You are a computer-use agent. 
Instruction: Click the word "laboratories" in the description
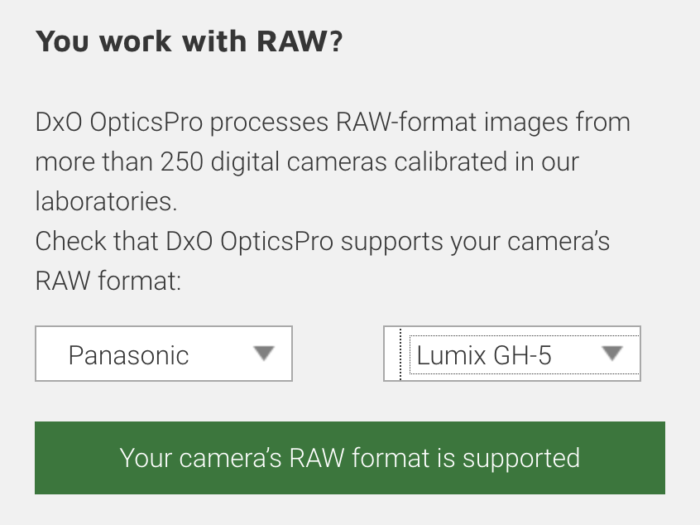coord(105,201)
